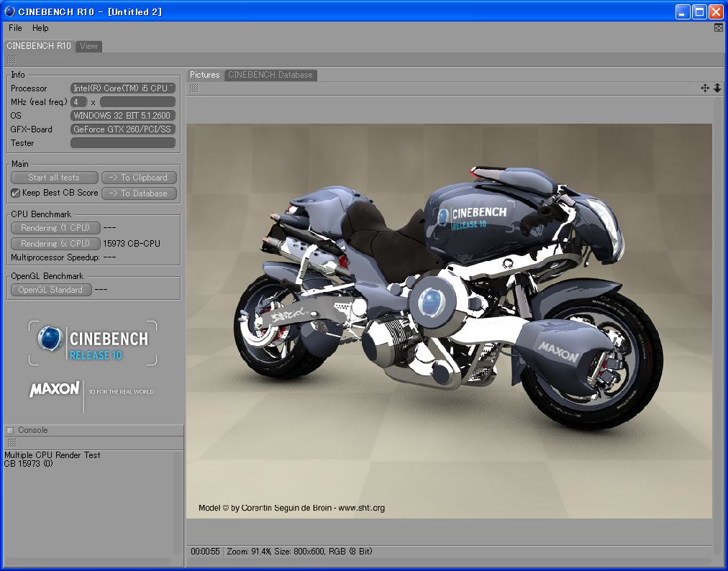Click the MHz core count field showing 4
728x571 pixels.
click(x=78, y=101)
